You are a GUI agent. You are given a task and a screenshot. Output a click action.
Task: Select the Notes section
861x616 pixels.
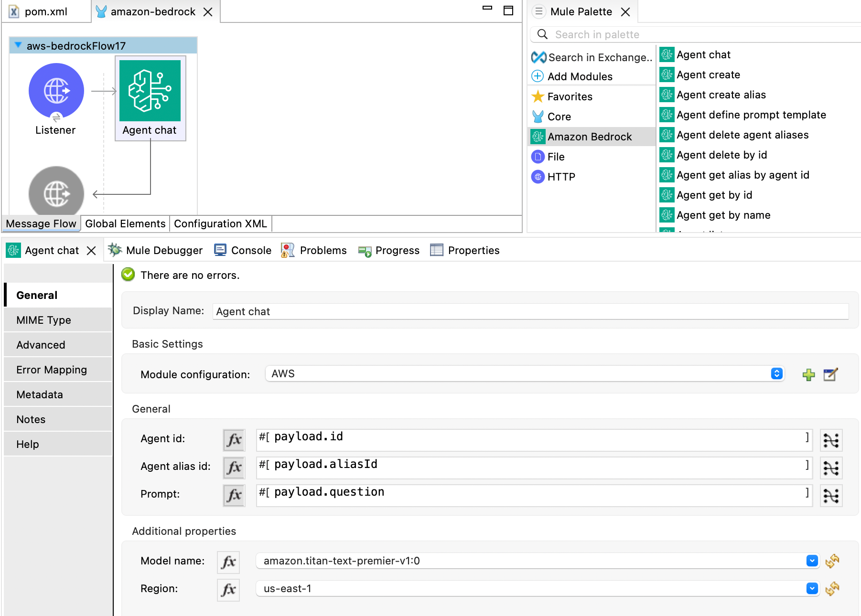[x=58, y=419]
